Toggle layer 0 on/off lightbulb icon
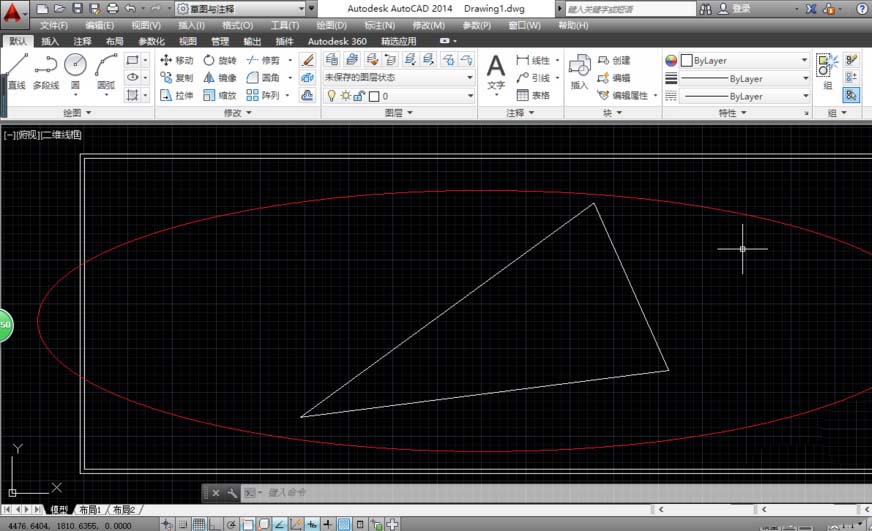 coord(332,96)
